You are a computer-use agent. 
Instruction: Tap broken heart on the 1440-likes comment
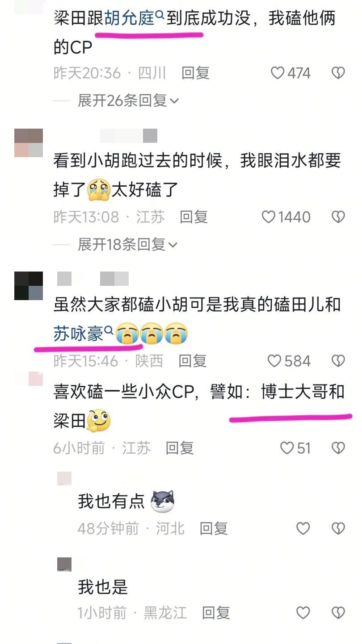(338, 217)
